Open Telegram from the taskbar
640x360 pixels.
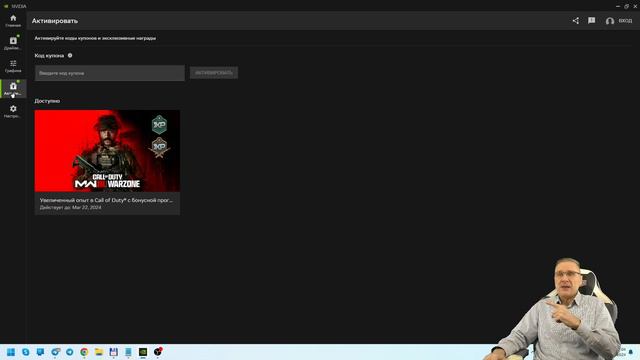[x=69, y=352]
